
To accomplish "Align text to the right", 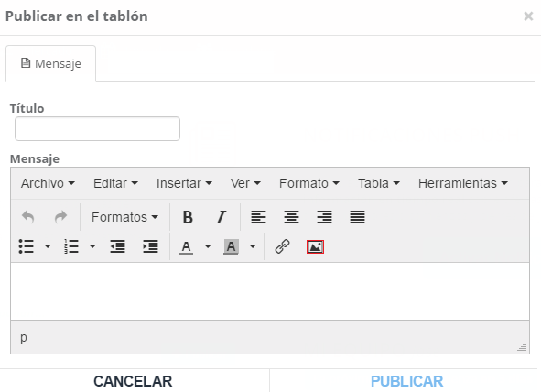I will (324, 217).
